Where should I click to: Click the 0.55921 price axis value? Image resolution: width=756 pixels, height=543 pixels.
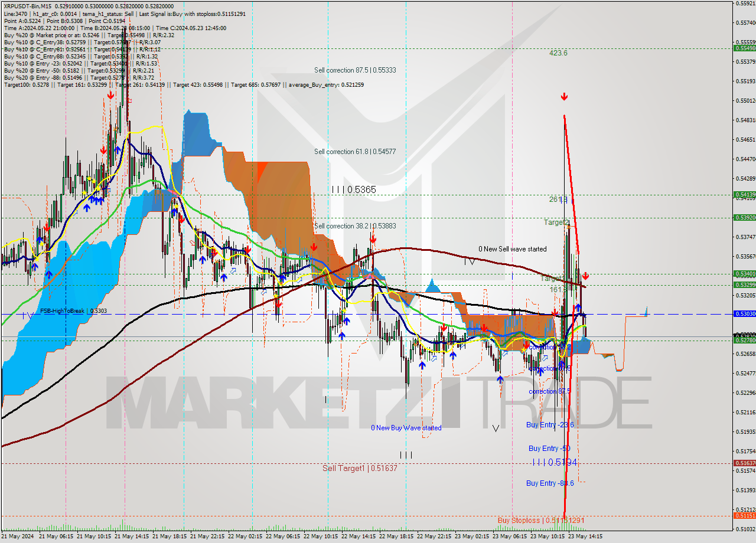click(x=745, y=4)
